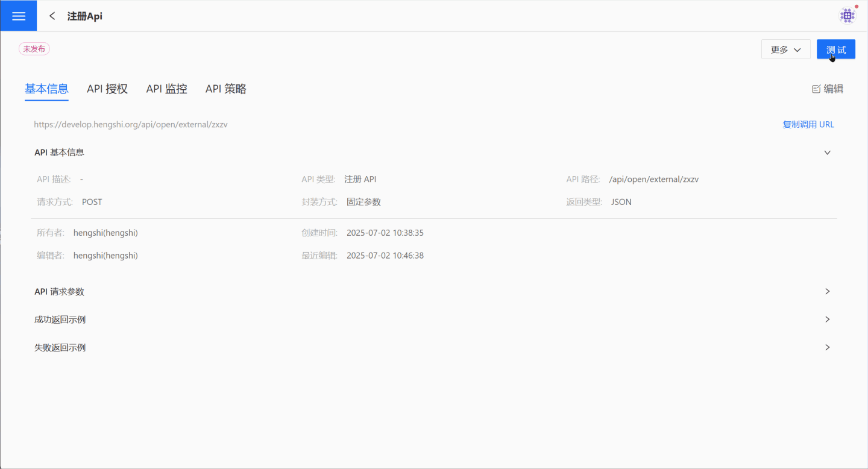Image resolution: width=868 pixels, height=469 pixels.
Task: Switch to the API 监控 tab
Action: [166, 89]
